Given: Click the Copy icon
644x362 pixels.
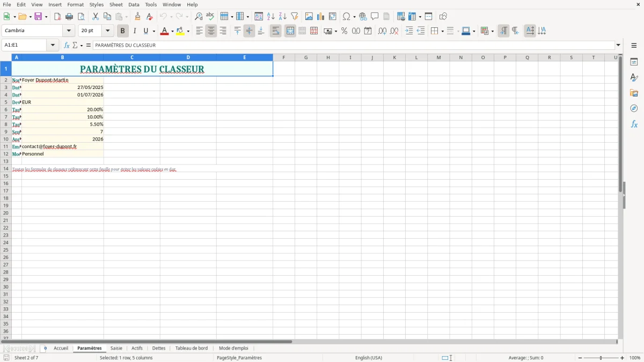Looking at the screenshot, I should [x=107, y=17].
